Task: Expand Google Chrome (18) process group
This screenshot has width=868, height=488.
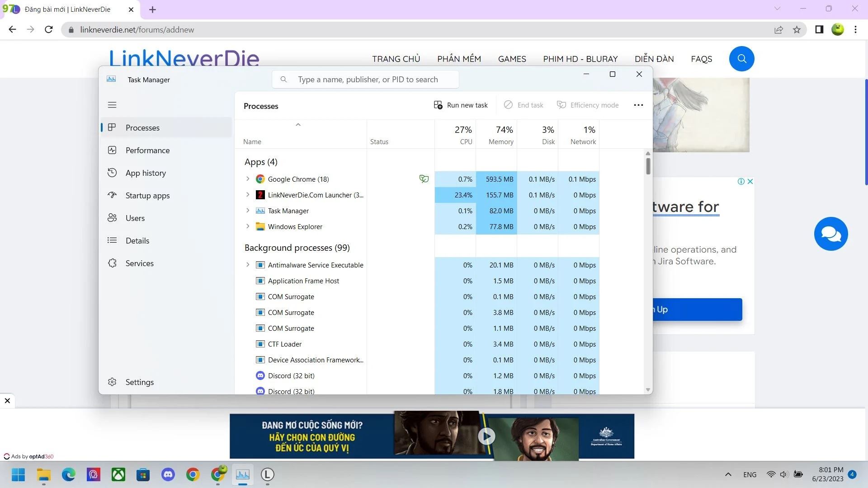Action: tap(248, 179)
